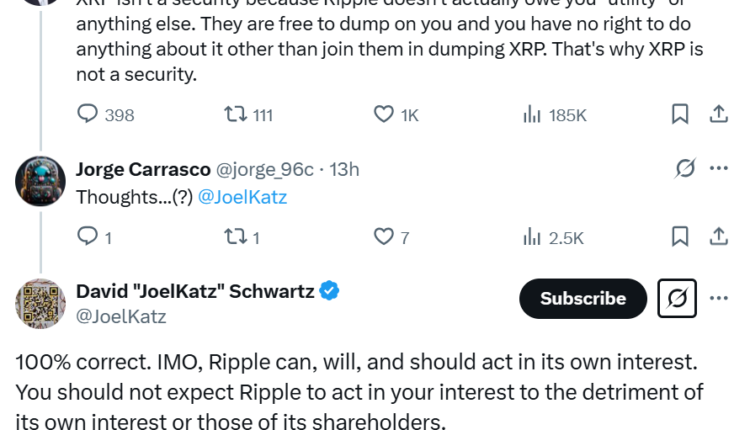Reply to Jorge Carrasco's tweet

(88, 237)
